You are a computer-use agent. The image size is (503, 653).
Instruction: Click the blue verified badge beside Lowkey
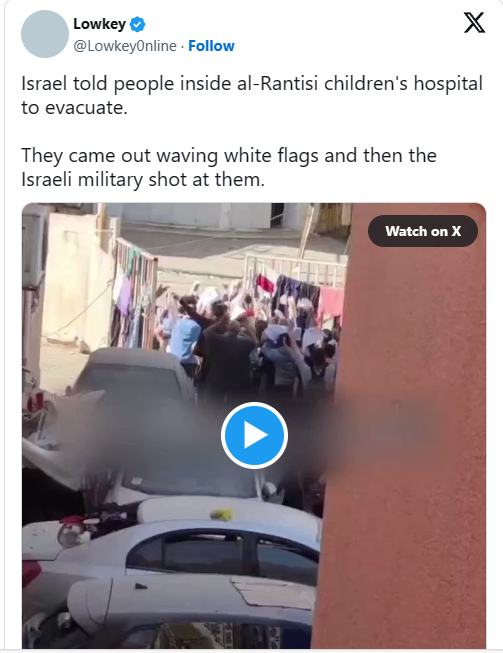point(138,25)
